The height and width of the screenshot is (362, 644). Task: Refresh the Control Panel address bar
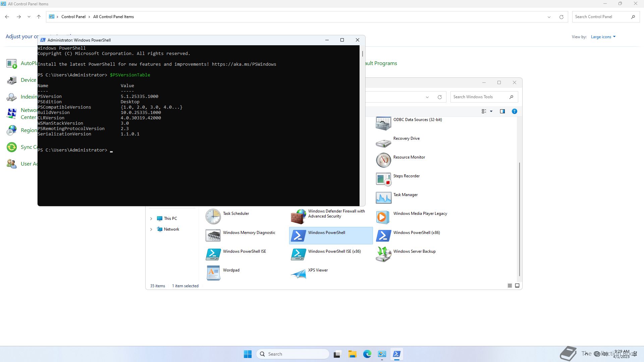tap(561, 17)
